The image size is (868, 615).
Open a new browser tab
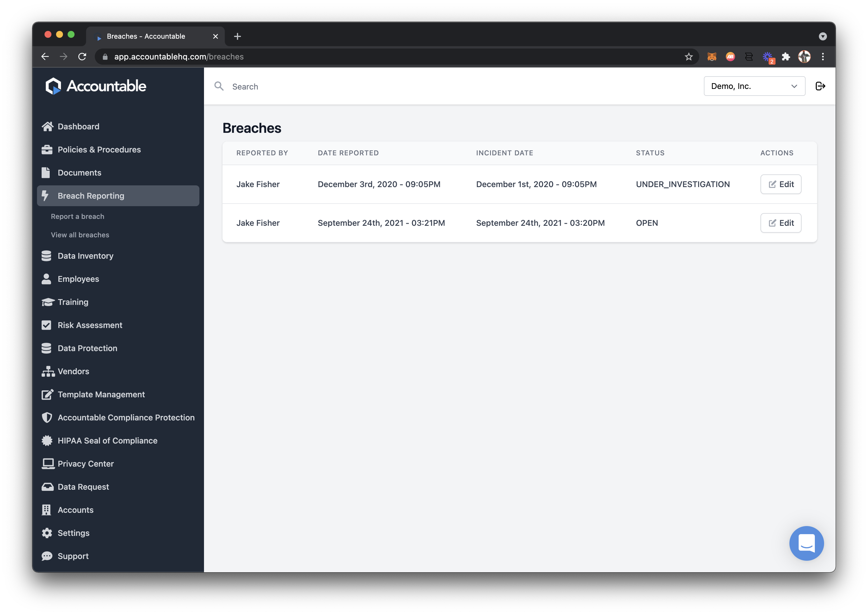[238, 36]
